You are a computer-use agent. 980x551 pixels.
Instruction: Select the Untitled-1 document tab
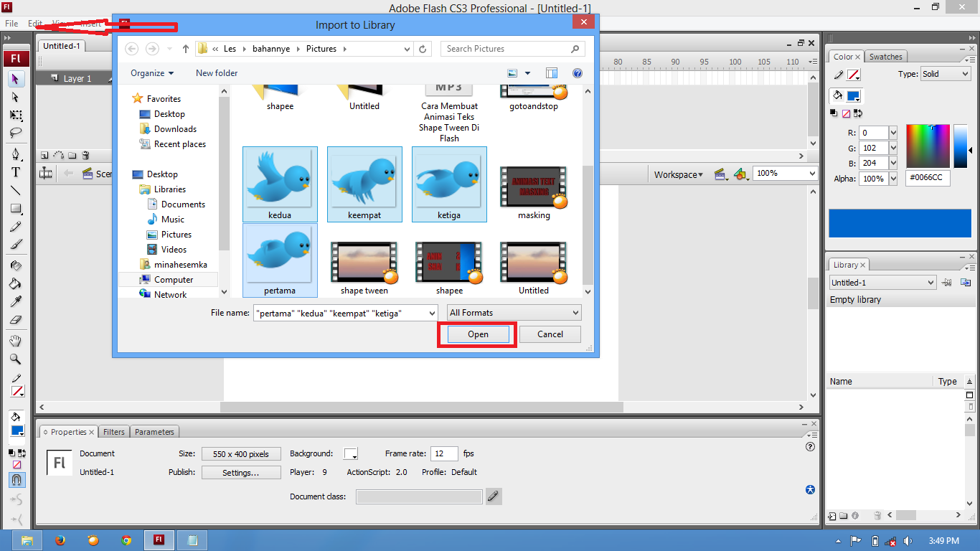pyautogui.click(x=62, y=46)
